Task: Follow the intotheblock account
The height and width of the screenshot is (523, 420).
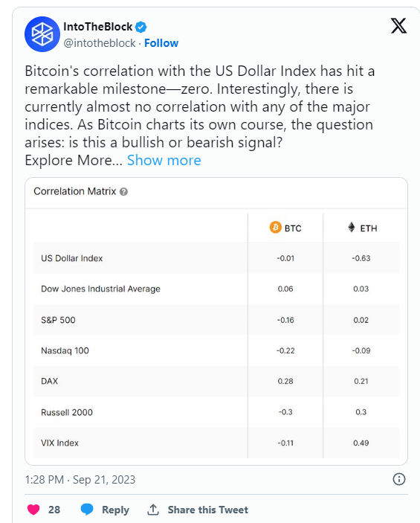Action: click(161, 43)
